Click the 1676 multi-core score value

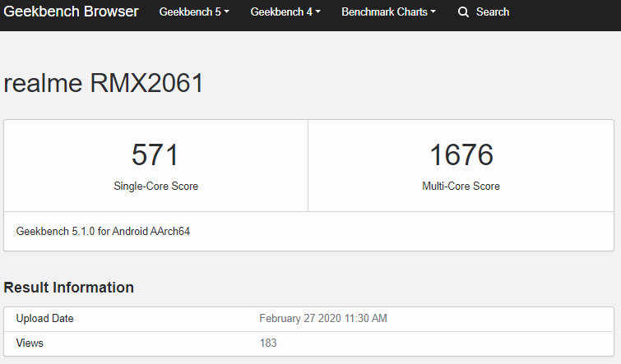[x=461, y=154]
